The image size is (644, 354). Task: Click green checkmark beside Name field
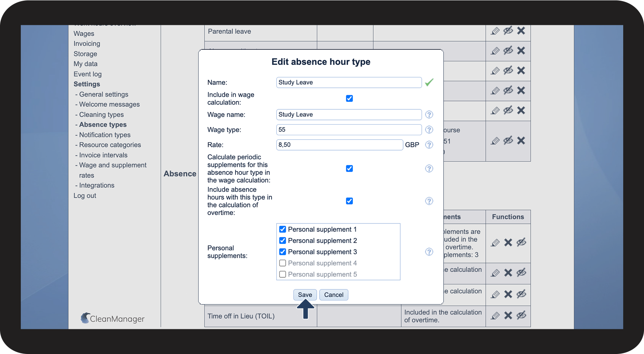[x=429, y=82]
